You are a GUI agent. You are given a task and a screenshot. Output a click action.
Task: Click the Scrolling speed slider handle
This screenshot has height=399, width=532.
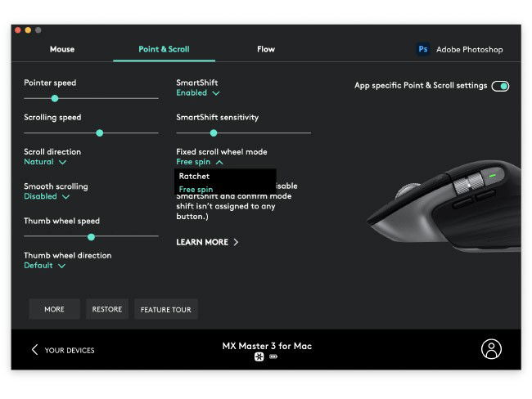pos(99,133)
